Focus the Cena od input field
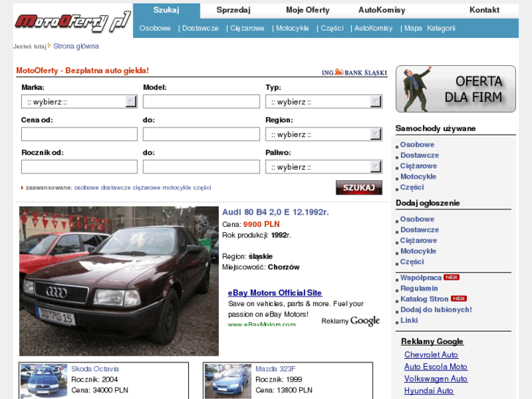Viewport: 532px width, 399px height. click(x=79, y=134)
